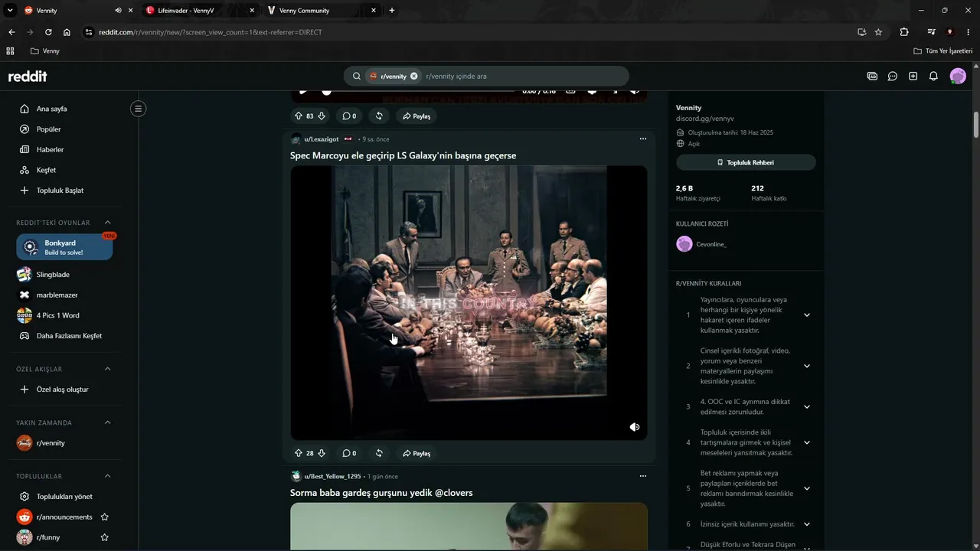Collapse the left navigation sidebar with the hamburger button
This screenshot has width=980, height=551.
139,109
